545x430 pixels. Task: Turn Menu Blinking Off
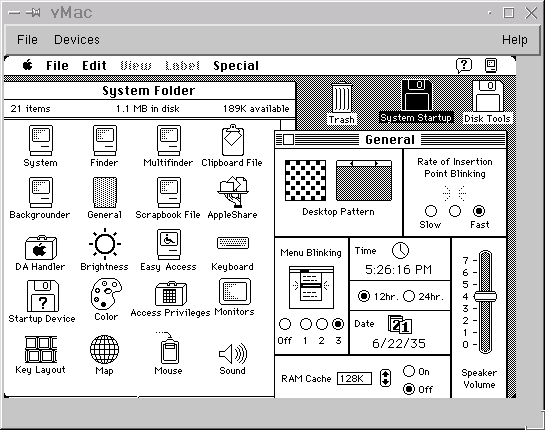(x=285, y=324)
